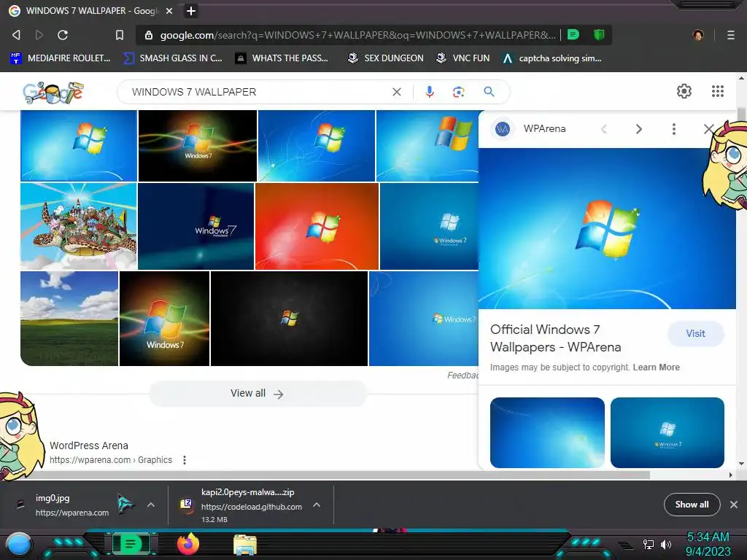Click the network tray icon
Image resolution: width=747 pixels, height=560 pixels.
(x=648, y=544)
